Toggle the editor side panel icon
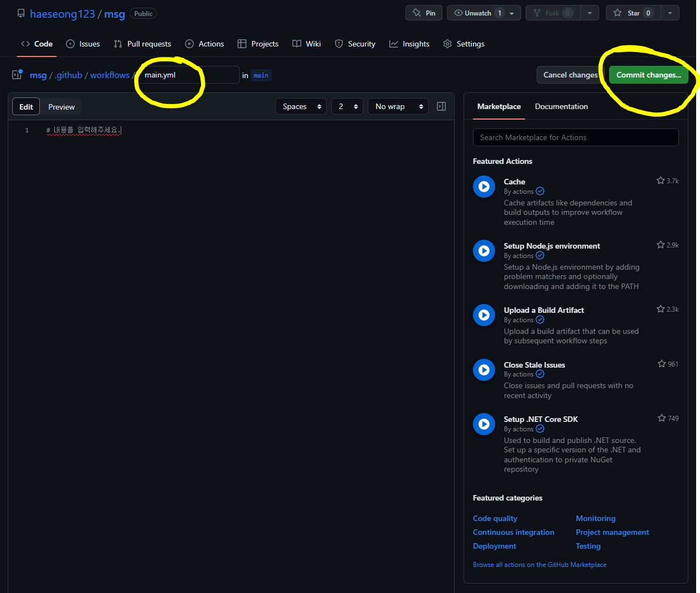The height and width of the screenshot is (593, 700). pyautogui.click(x=441, y=106)
